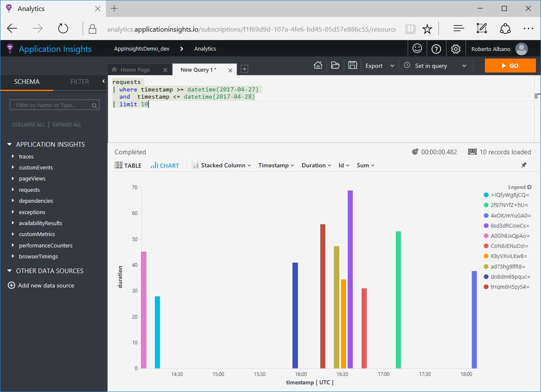Pin the chart using the pin icon
This screenshot has height=392, width=541.
[524, 165]
